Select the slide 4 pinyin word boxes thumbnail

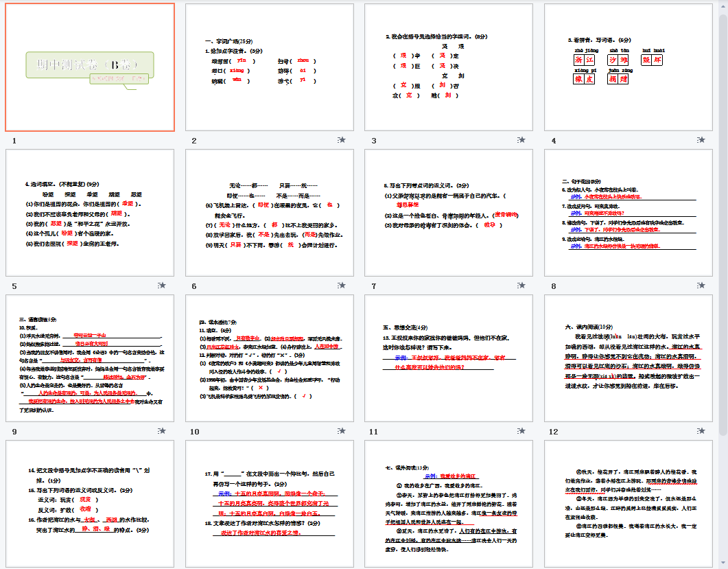coord(628,67)
